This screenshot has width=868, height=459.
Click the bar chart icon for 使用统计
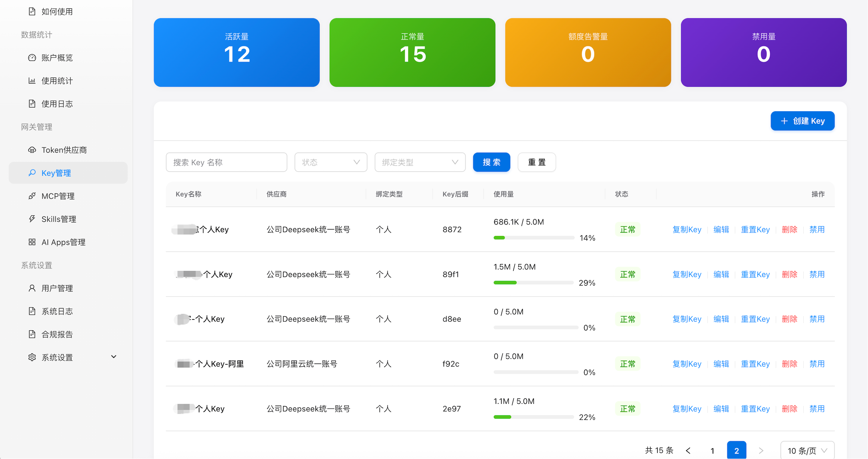pyautogui.click(x=32, y=81)
